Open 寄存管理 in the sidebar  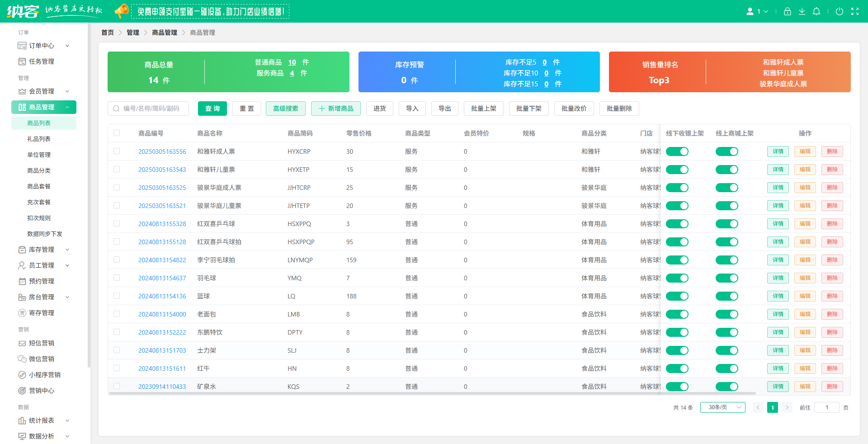point(42,313)
